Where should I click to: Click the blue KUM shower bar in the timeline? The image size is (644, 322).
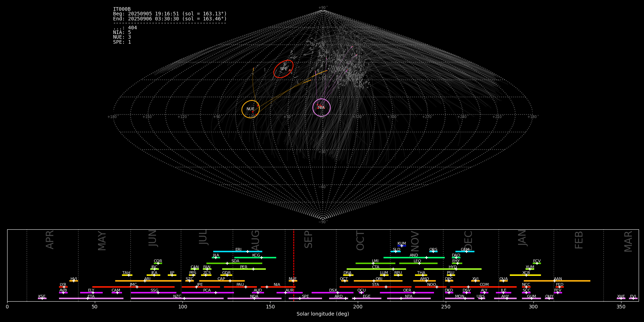(x=402, y=246)
